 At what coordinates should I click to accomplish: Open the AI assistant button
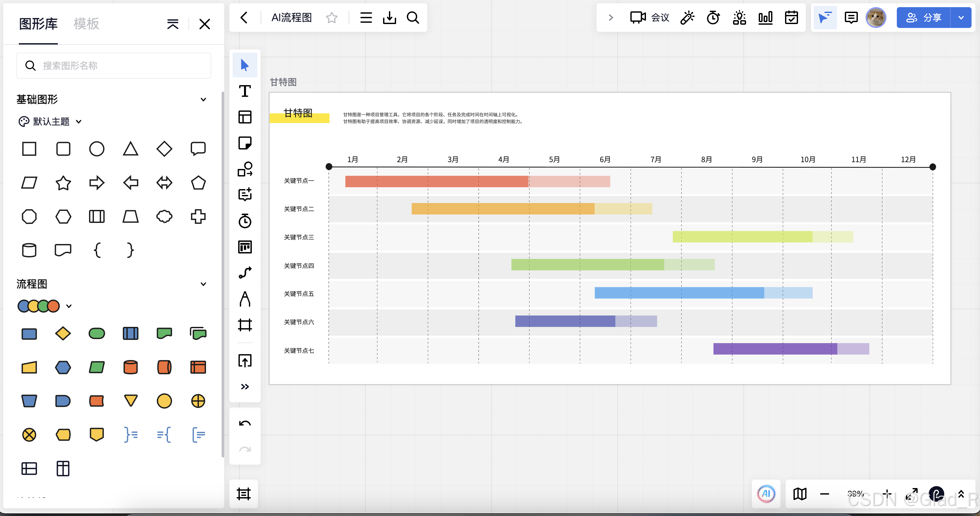(x=766, y=494)
